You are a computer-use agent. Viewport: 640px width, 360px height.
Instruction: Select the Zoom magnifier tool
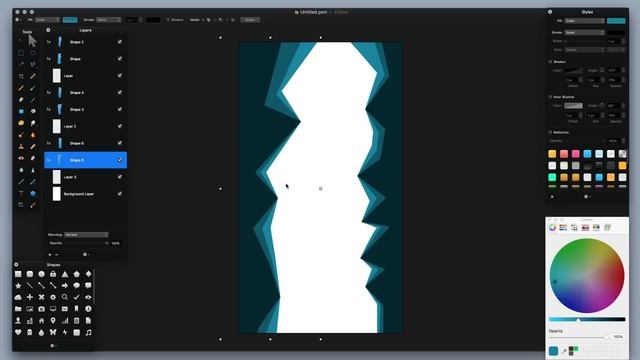pyautogui.click(x=21, y=205)
